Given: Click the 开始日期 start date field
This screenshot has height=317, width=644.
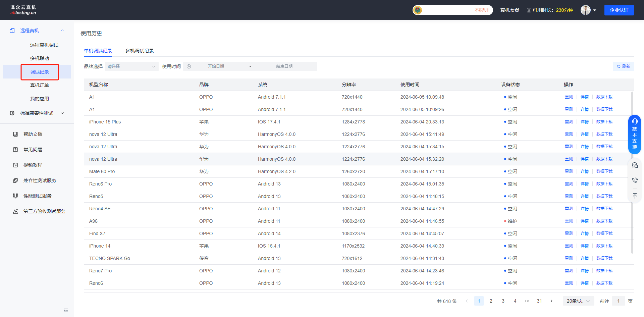Looking at the screenshot, I should click(216, 66).
